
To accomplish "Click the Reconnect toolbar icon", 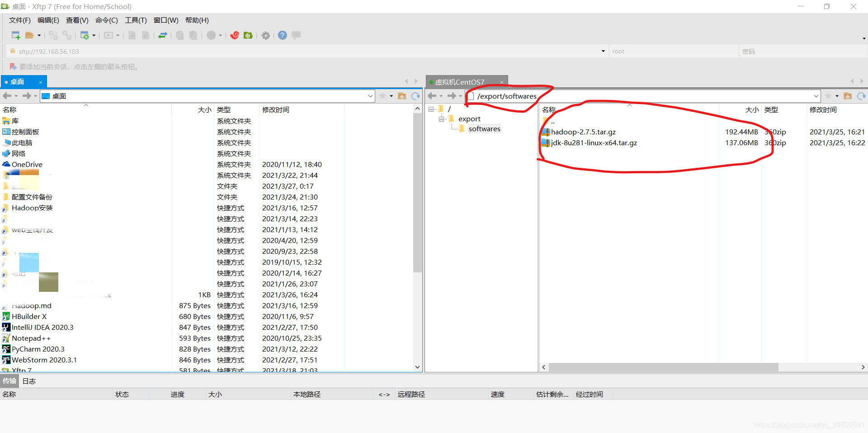I will tap(67, 35).
